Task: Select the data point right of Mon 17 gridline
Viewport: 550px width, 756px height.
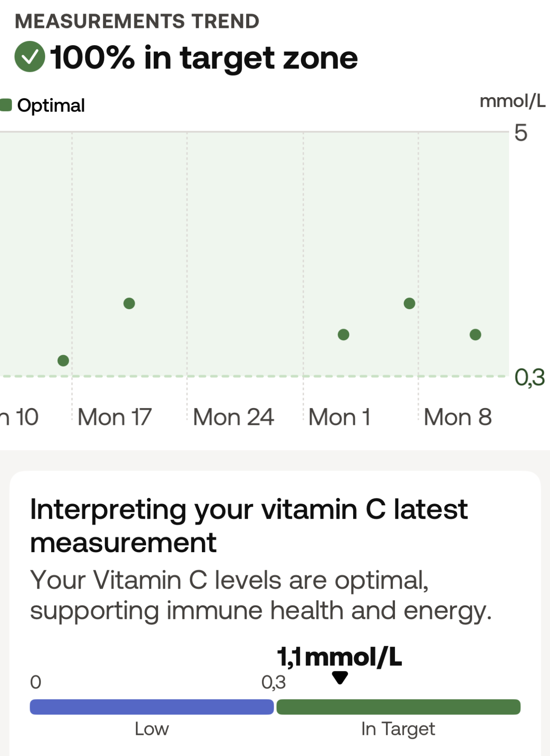Action: (129, 304)
